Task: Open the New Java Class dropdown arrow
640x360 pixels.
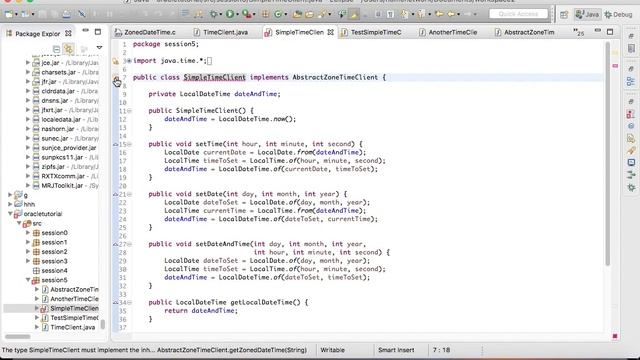Action: pos(285,15)
